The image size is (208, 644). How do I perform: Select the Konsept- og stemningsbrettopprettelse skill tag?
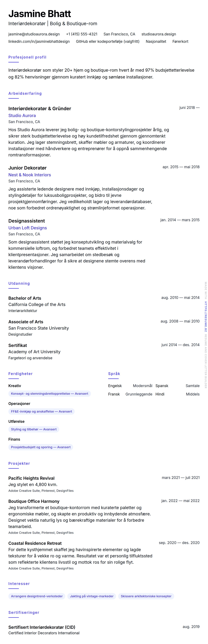tap(49, 394)
